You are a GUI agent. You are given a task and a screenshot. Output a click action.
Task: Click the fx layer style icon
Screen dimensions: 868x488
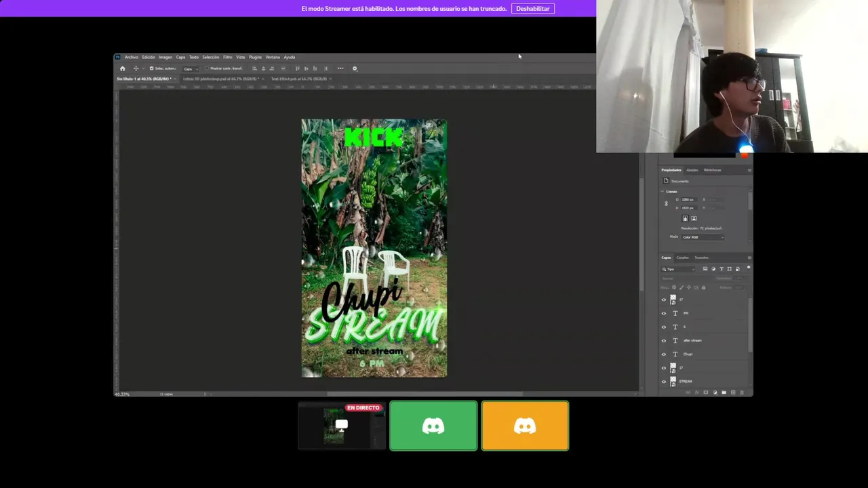tap(696, 392)
